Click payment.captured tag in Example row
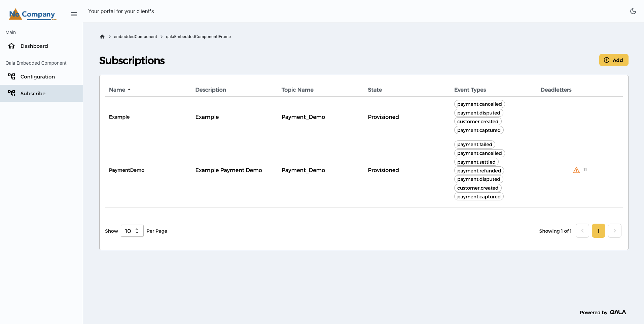The image size is (644, 324). [x=479, y=130]
